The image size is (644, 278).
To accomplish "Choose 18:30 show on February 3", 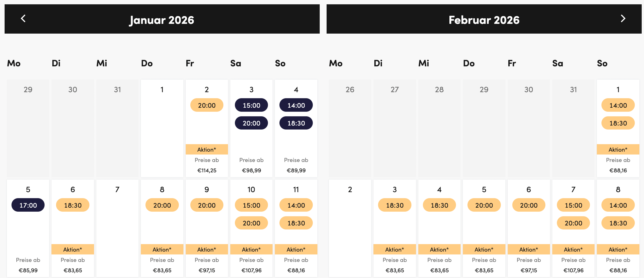I will pos(394,205).
